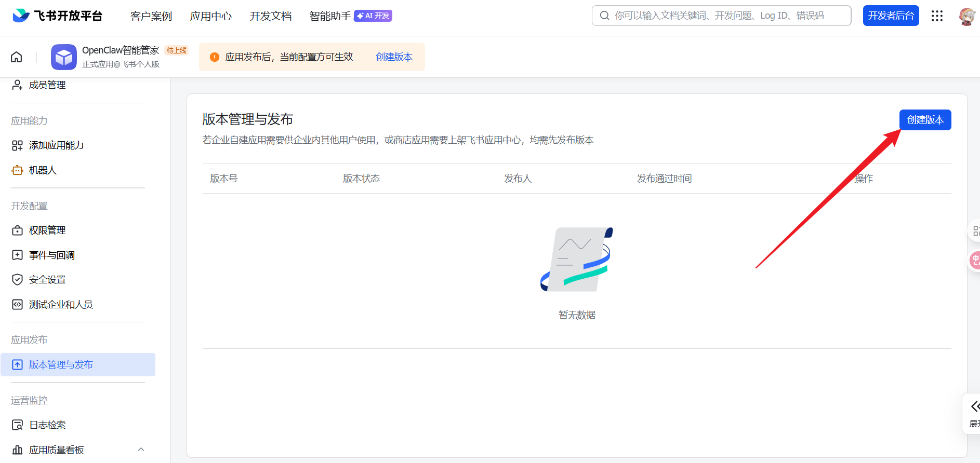Image resolution: width=980 pixels, height=463 pixels.
Task: Open 开发文档 in top navigation
Action: click(x=270, y=16)
